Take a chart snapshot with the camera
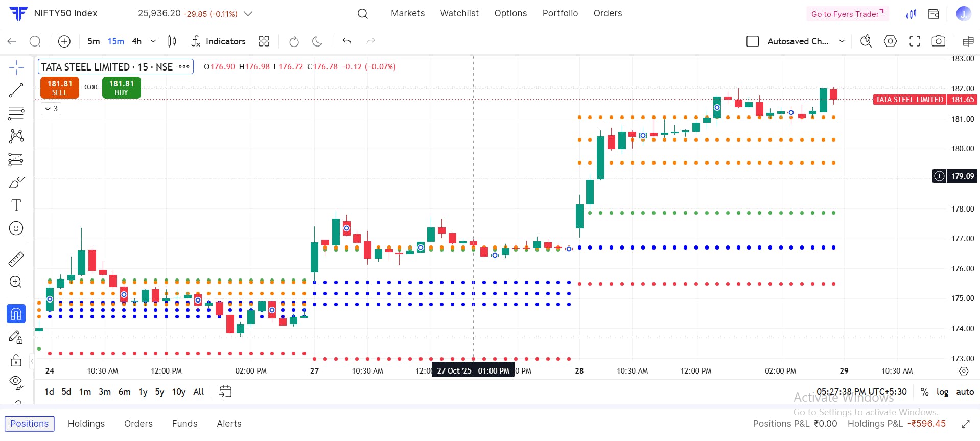 click(x=939, y=41)
